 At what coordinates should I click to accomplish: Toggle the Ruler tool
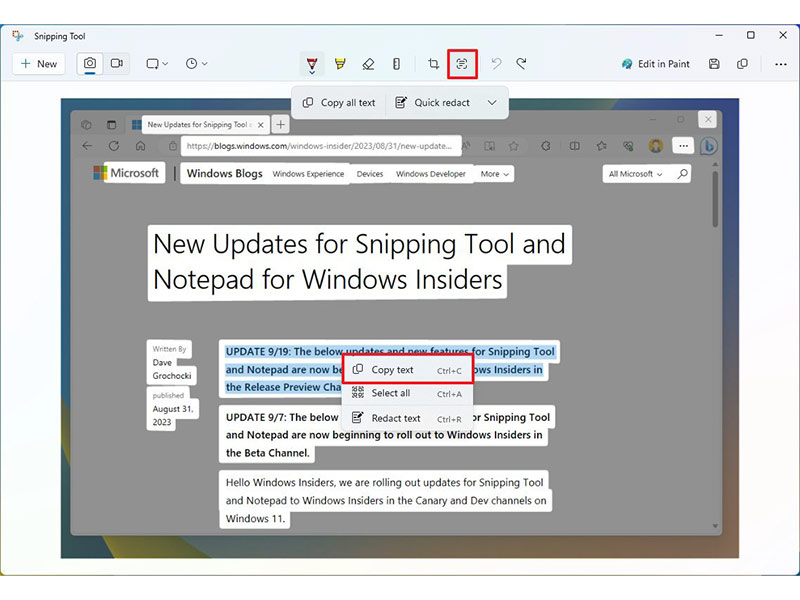click(396, 64)
